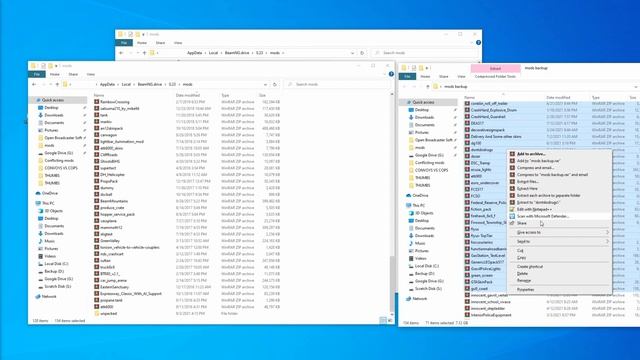This screenshot has height=360, width=640.
Task: Expand the Send to submenu arrow
Action: point(607,242)
